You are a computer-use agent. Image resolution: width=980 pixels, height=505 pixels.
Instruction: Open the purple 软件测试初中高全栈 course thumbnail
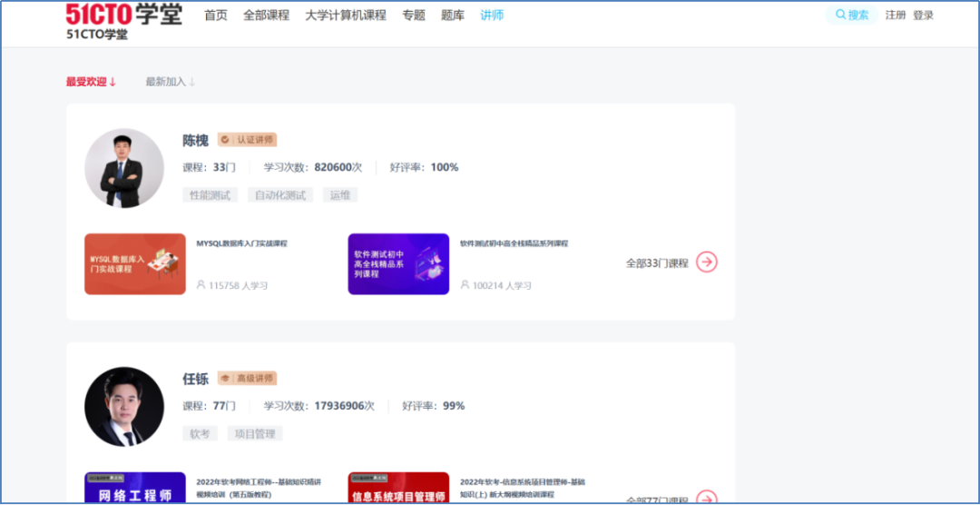point(398,264)
